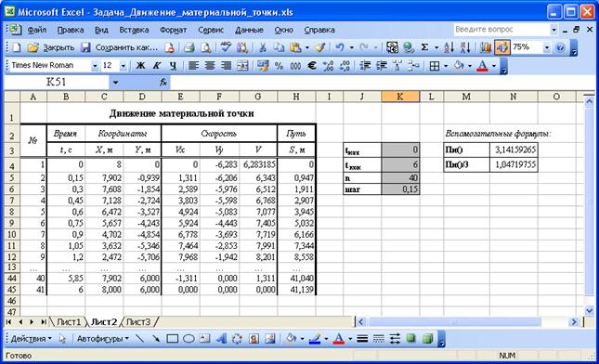
Task: Expand the Name Box dropdown arrow
Action: (115, 82)
